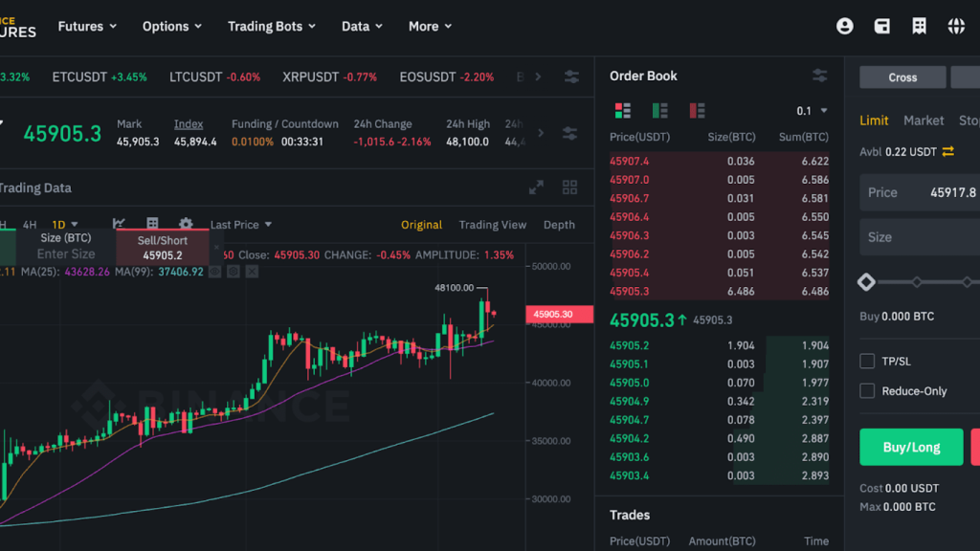Open order book display settings
This screenshot has height=551, width=980.
click(x=819, y=75)
